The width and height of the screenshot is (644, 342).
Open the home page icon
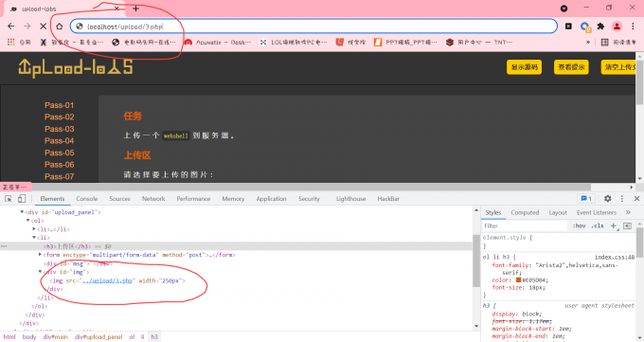(60, 27)
